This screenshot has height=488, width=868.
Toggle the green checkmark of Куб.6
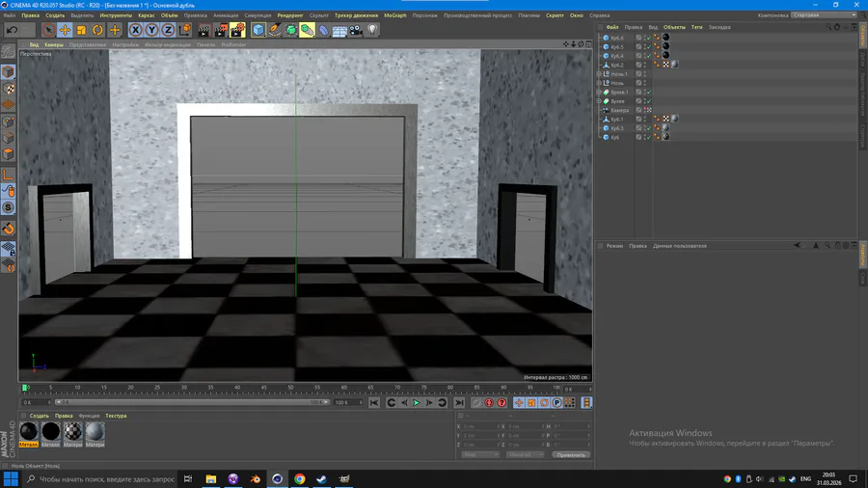(x=648, y=38)
